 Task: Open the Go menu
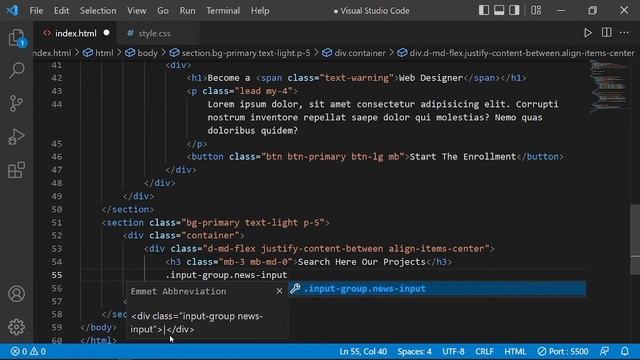162,11
